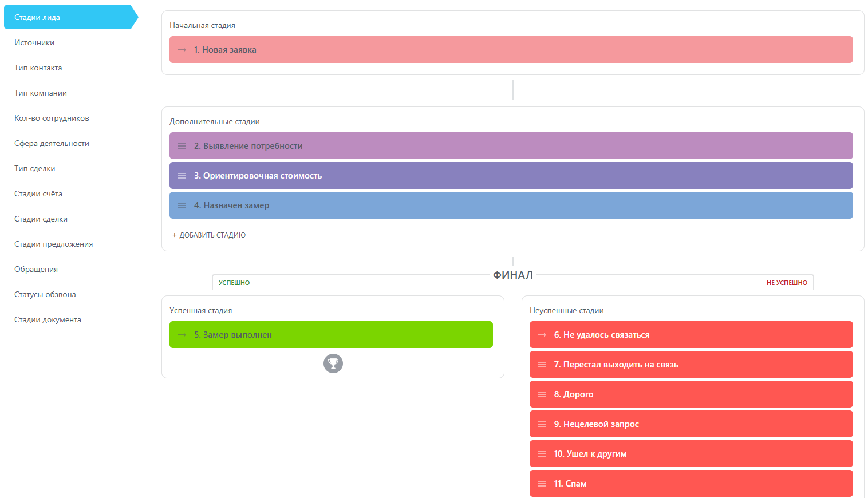Click drag handle icon of Назначен замер
The width and height of the screenshot is (868, 498).
[182, 205]
